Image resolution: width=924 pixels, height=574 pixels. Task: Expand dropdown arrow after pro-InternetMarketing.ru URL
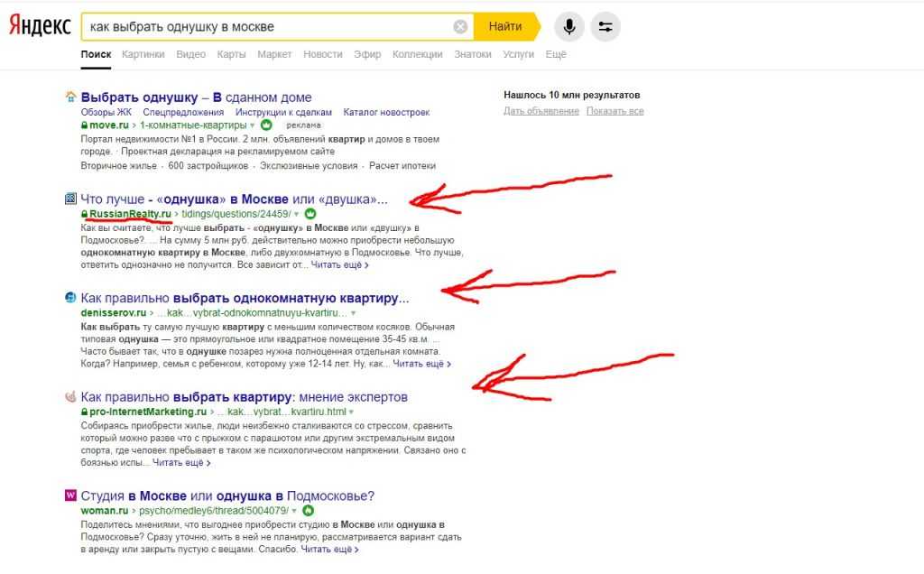point(351,412)
